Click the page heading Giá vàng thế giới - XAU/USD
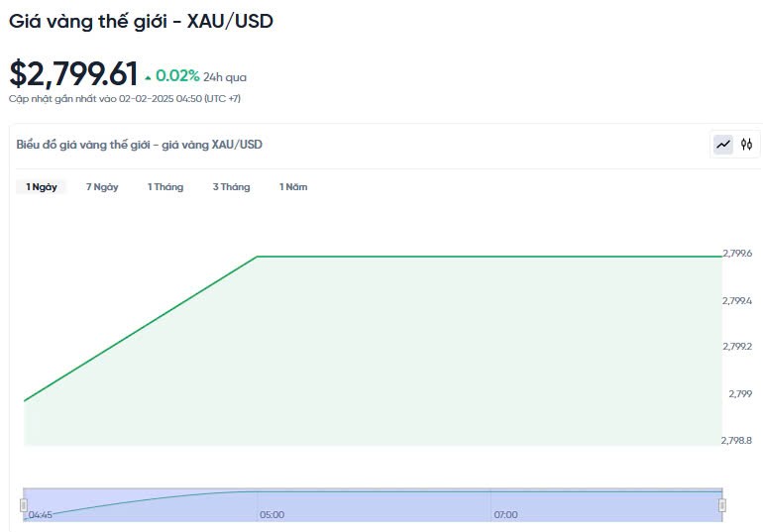Image resolution: width=763 pixels, height=532 pixels. pyautogui.click(x=141, y=21)
